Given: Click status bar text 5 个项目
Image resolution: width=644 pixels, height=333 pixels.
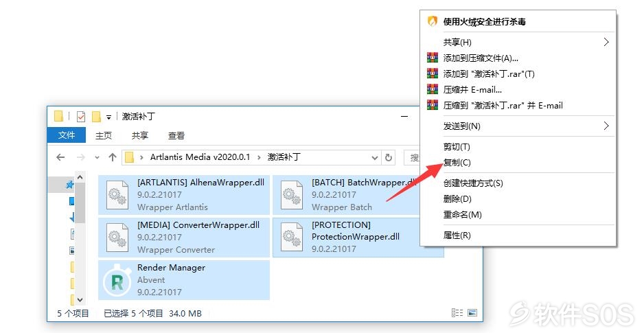Looking at the screenshot, I should point(73,313).
